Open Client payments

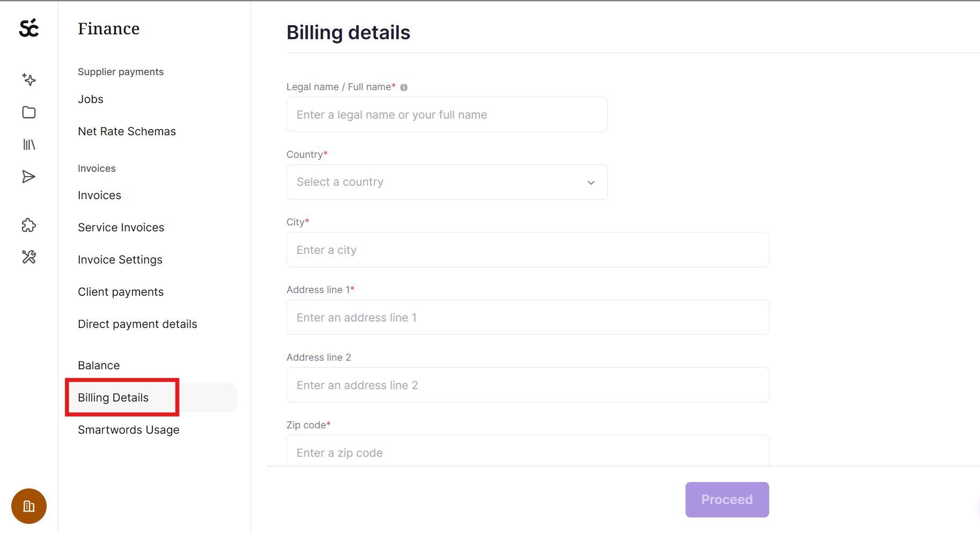(121, 292)
